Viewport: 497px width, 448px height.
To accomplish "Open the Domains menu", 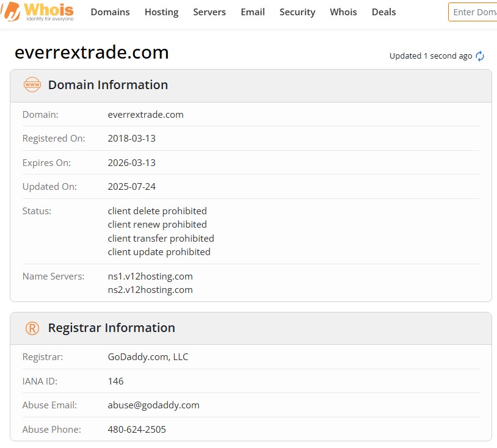I will click(110, 12).
